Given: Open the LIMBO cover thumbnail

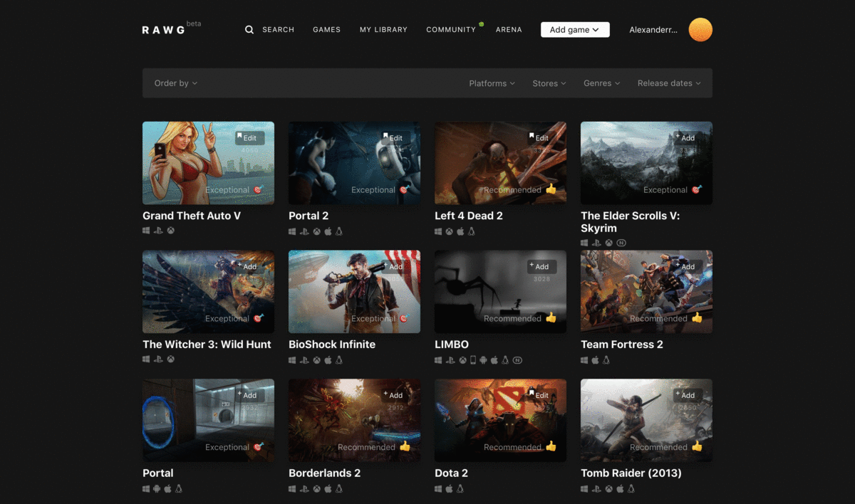Looking at the screenshot, I should [500, 292].
